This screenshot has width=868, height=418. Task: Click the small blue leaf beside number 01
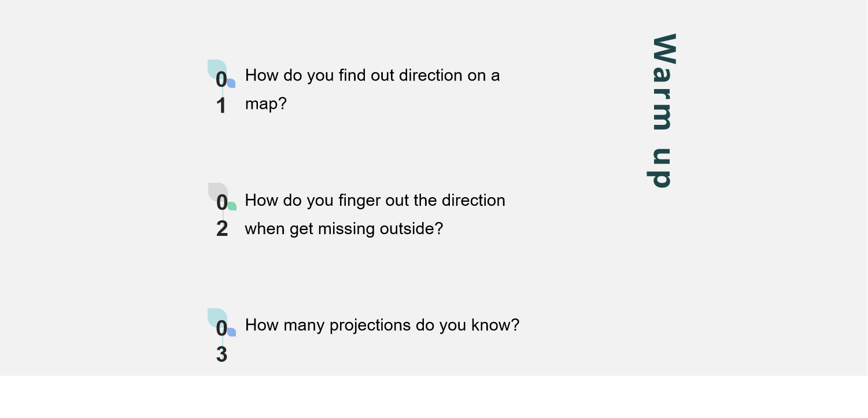click(x=232, y=84)
